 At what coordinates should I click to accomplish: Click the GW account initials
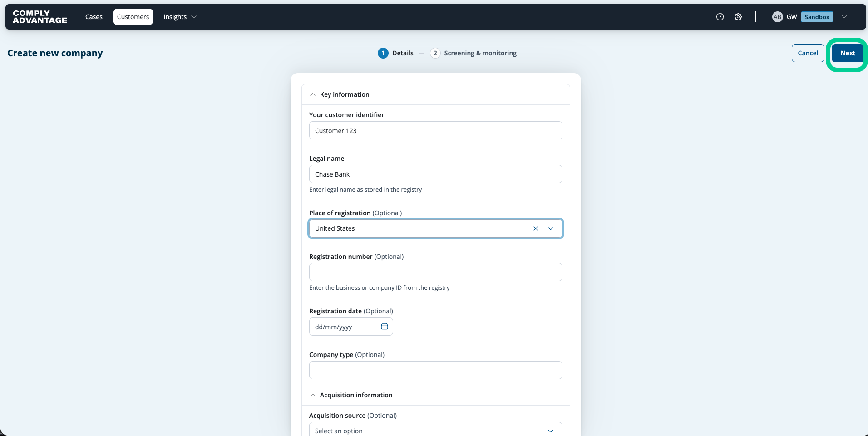coord(792,17)
